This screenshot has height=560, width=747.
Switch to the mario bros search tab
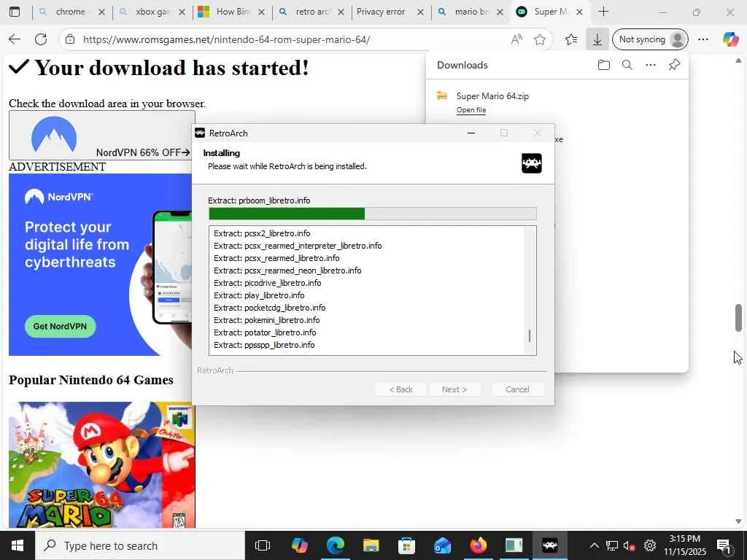tap(472, 12)
